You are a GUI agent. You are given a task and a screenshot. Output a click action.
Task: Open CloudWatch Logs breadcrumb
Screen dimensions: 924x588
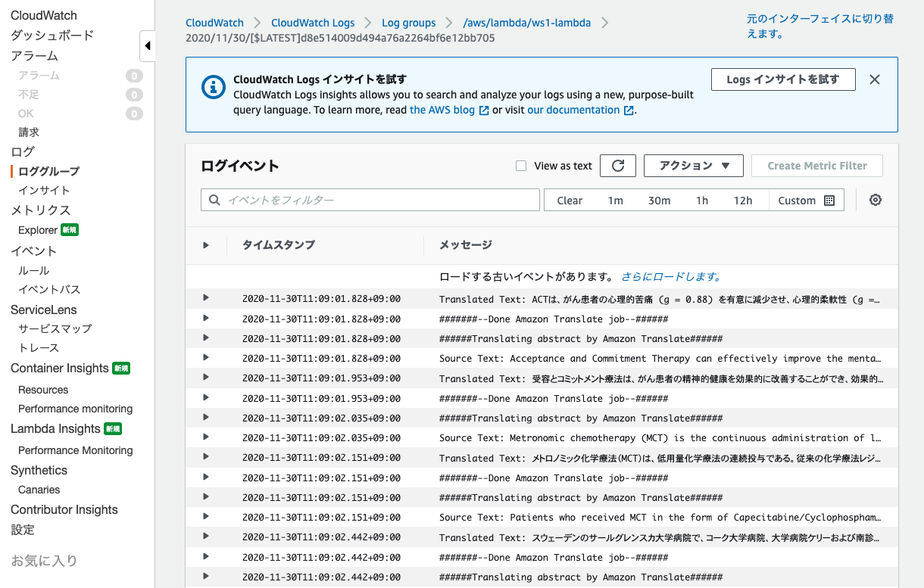tap(313, 23)
